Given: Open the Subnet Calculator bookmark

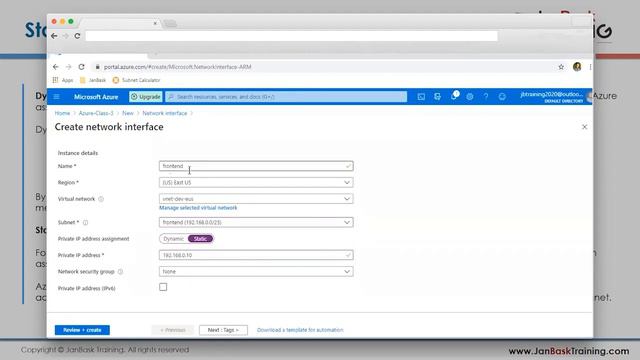Looking at the screenshot, I should pos(136,80).
